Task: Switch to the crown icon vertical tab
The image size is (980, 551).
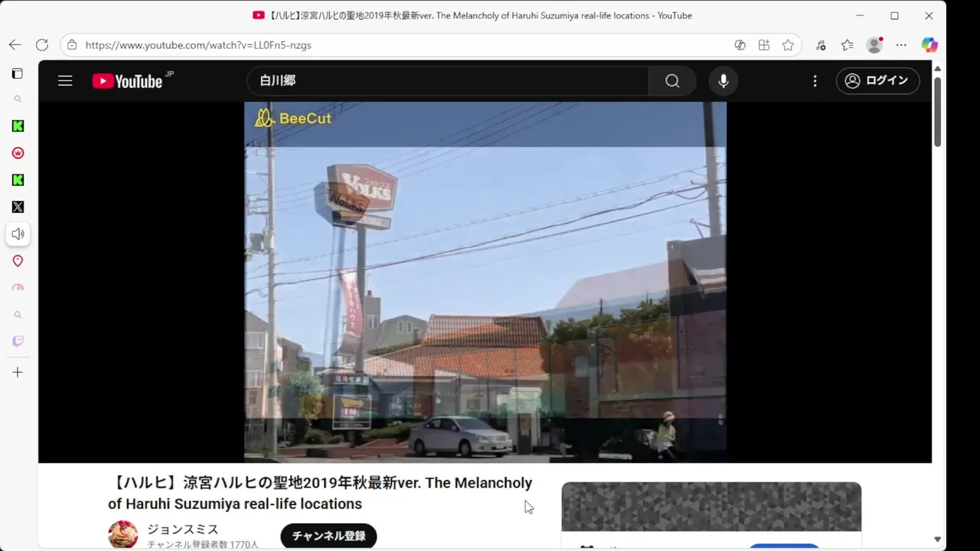Action: point(18,153)
